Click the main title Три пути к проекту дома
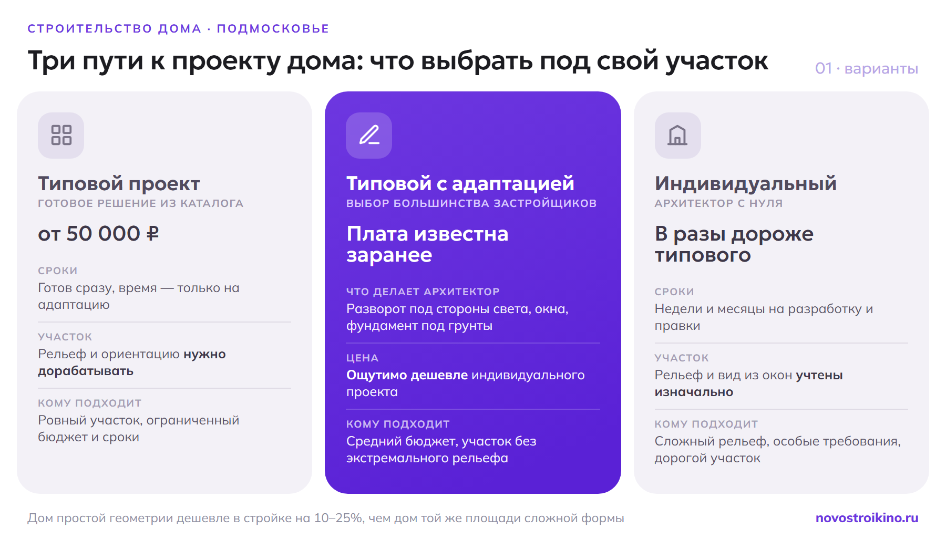The height and width of the screenshot is (560, 946). (x=398, y=61)
